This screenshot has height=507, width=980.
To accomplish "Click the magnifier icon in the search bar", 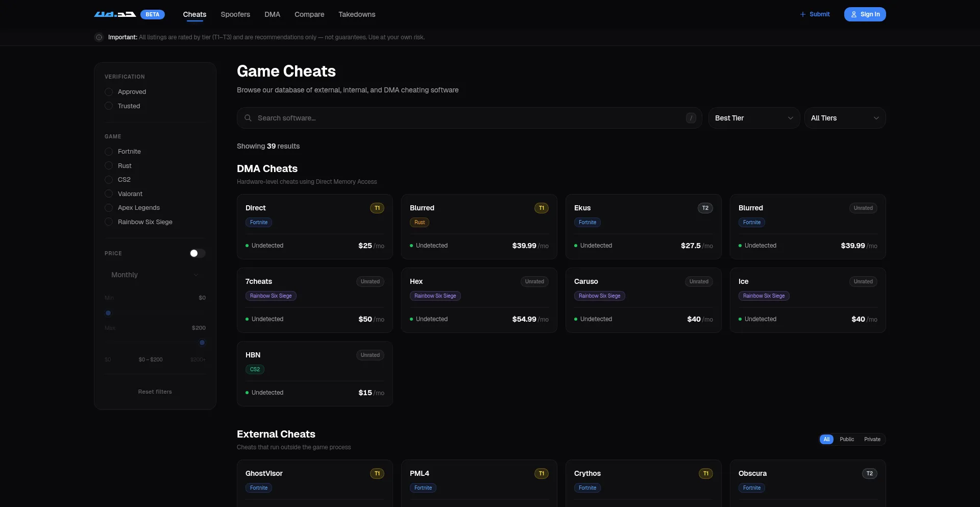I will point(248,118).
